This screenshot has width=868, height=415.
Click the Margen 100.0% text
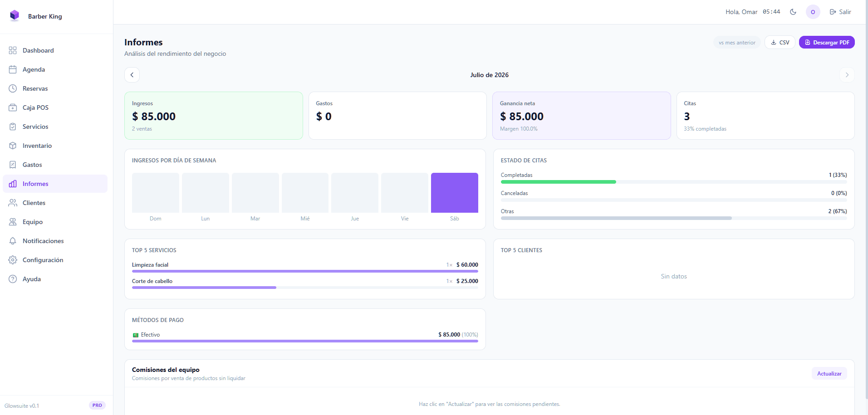(x=519, y=129)
